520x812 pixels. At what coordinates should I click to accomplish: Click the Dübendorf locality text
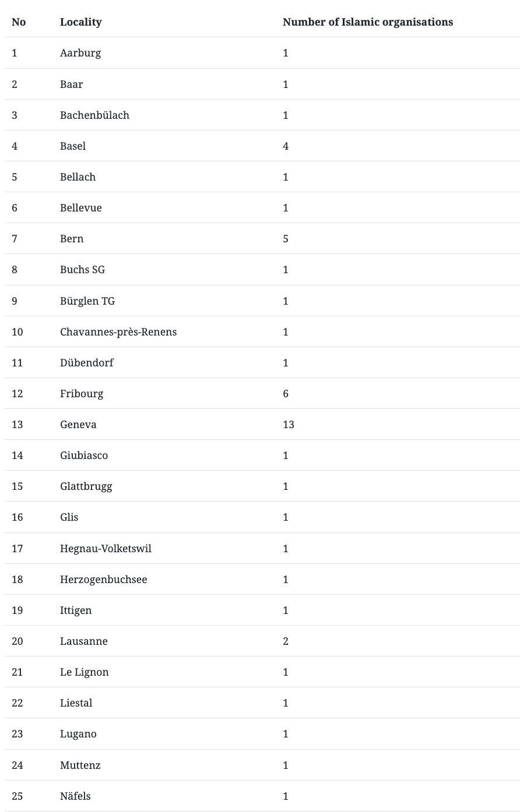click(x=87, y=363)
